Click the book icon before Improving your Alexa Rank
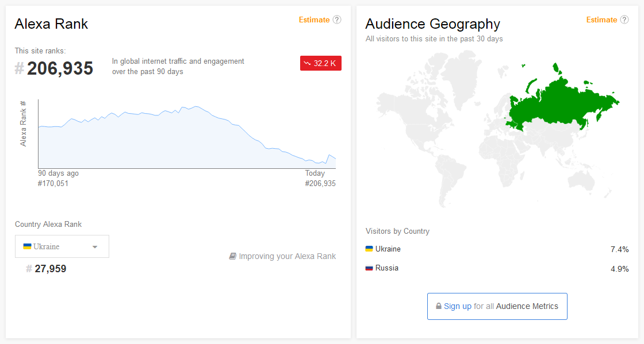Viewport: 644px width, 344px height. 232,256
